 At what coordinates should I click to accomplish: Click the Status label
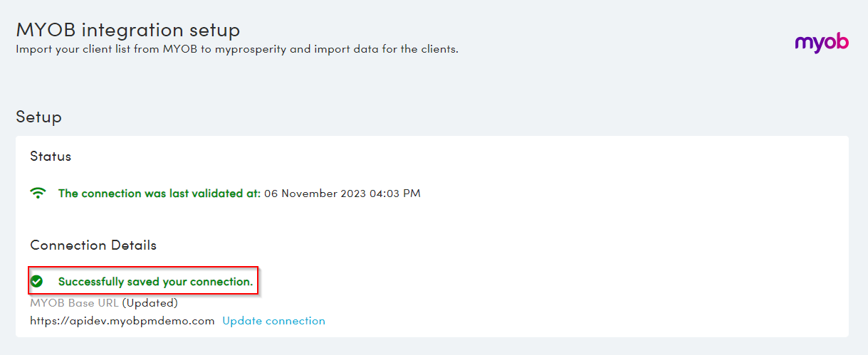51,157
